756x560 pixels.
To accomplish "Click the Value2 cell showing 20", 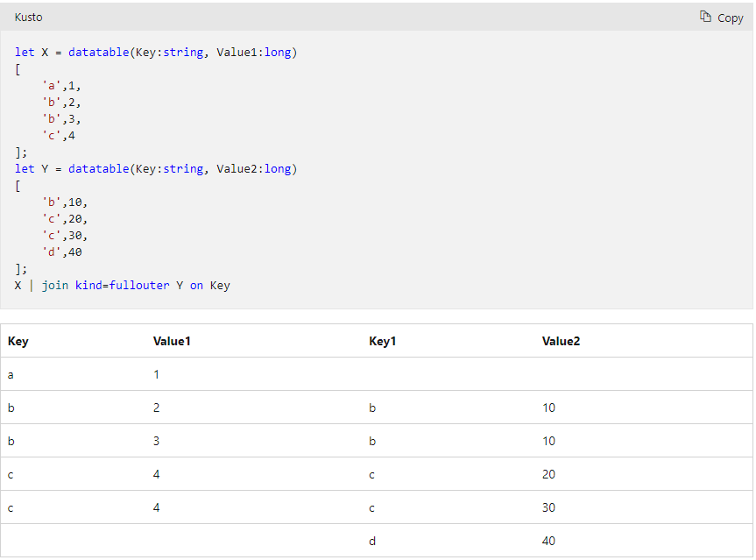I will pyautogui.click(x=548, y=474).
